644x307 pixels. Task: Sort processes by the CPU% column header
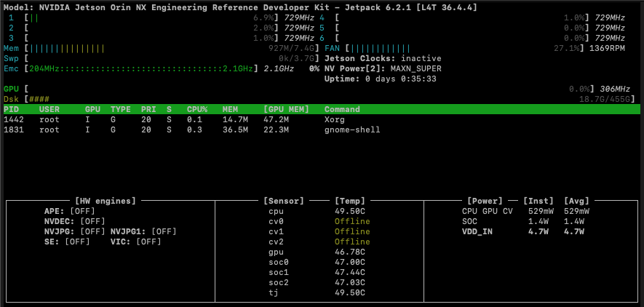coord(197,109)
